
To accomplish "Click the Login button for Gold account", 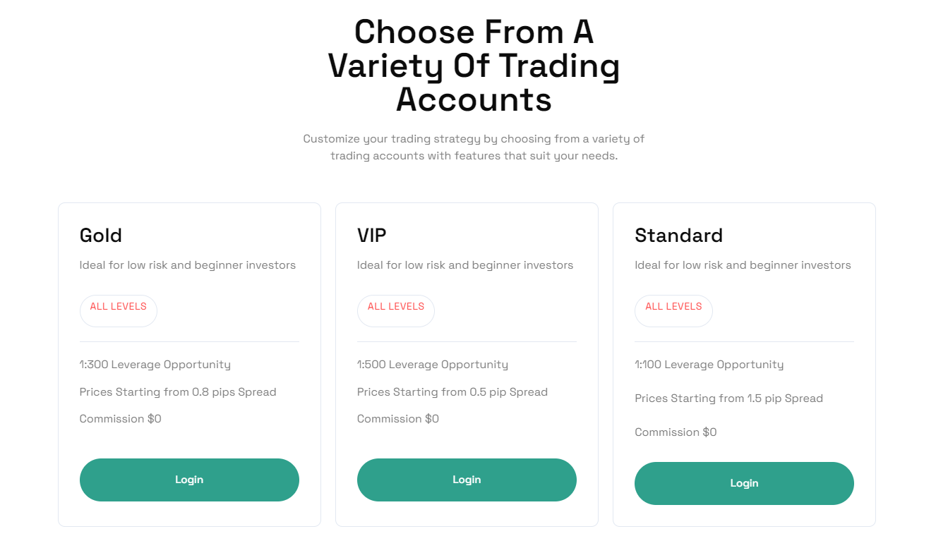I will [189, 479].
